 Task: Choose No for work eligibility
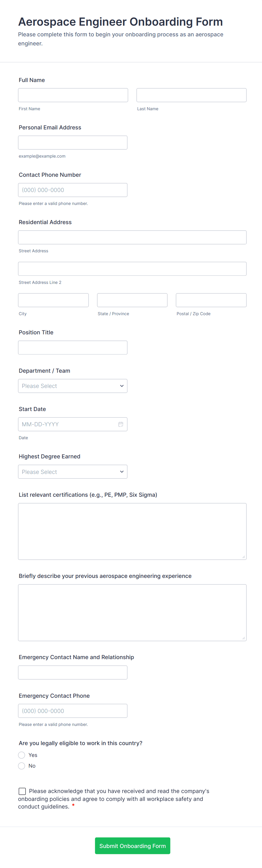pyautogui.click(x=22, y=766)
